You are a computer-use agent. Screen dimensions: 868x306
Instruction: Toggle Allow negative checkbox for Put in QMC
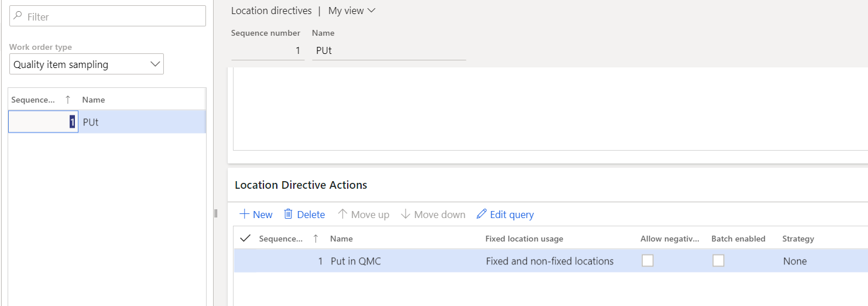tap(647, 261)
